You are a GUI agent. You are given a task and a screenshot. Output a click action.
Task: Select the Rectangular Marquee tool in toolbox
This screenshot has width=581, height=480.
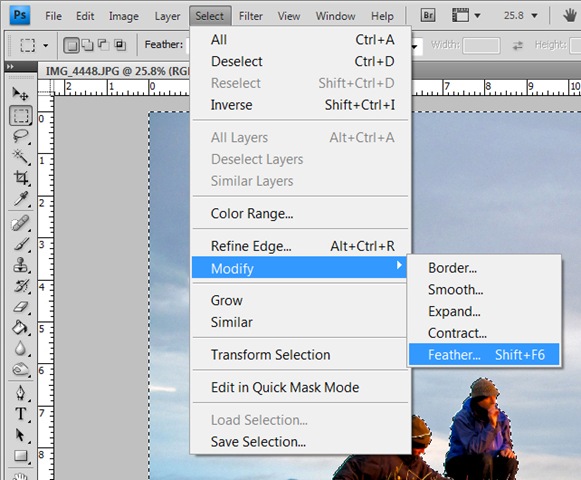pyautogui.click(x=21, y=116)
